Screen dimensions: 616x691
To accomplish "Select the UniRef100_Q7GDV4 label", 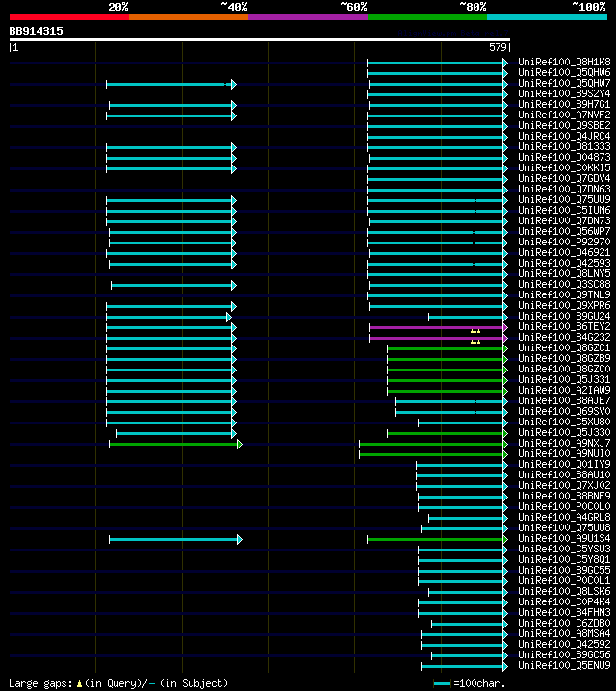I will pyautogui.click(x=564, y=178).
